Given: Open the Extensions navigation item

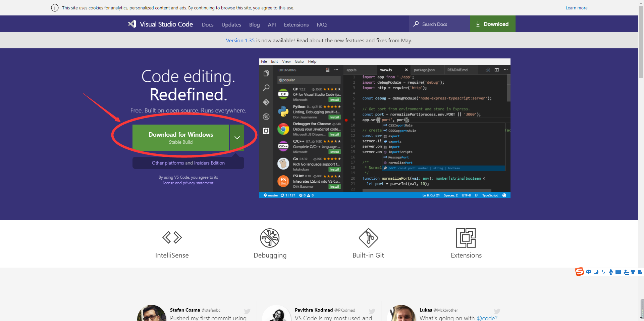Looking at the screenshot, I should (x=296, y=25).
